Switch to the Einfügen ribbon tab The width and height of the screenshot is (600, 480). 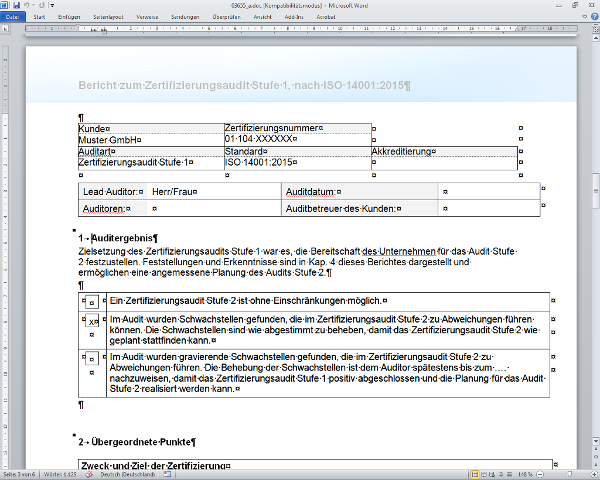click(x=69, y=17)
